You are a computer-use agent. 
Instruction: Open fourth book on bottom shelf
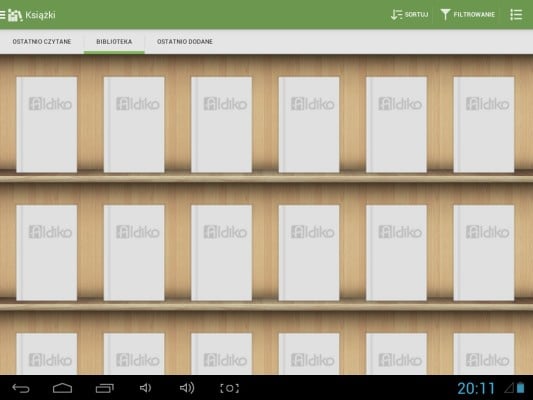[x=309, y=354]
